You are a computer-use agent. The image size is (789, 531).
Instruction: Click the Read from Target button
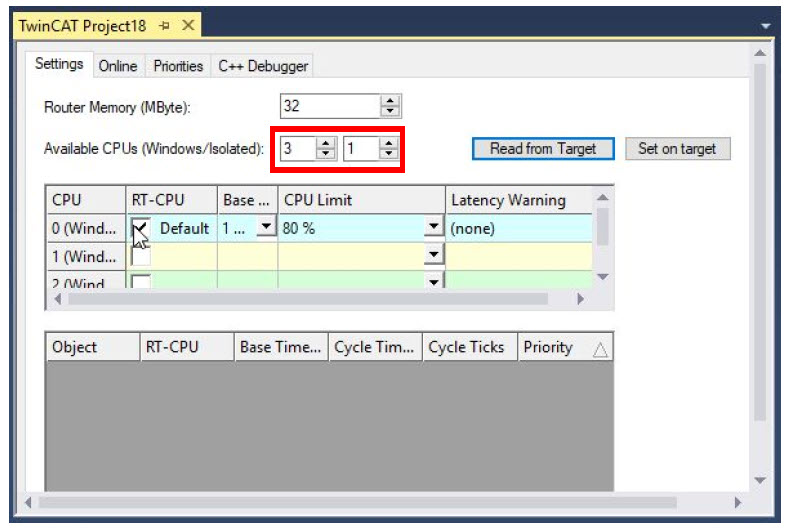click(542, 149)
